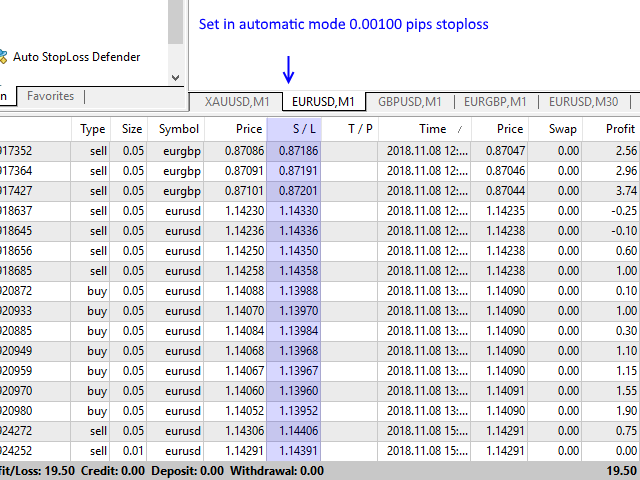Select the eurusd buy order at 1.14088

[x=320, y=291]
